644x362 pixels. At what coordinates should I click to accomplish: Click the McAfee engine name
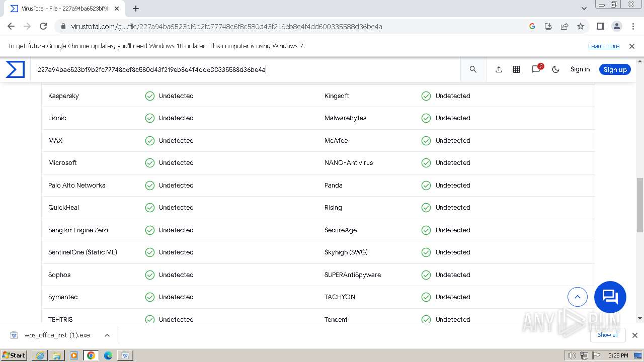click(x=336, y=141)
